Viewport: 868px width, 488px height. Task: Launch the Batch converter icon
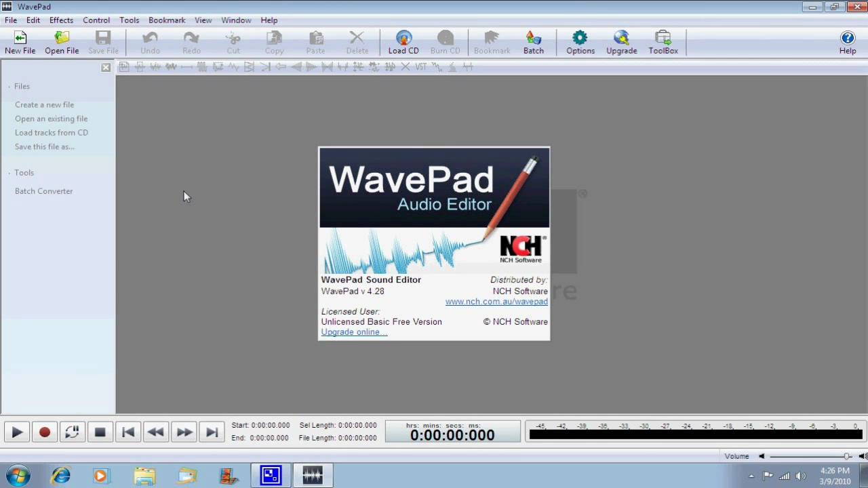[x=534, y=42]
